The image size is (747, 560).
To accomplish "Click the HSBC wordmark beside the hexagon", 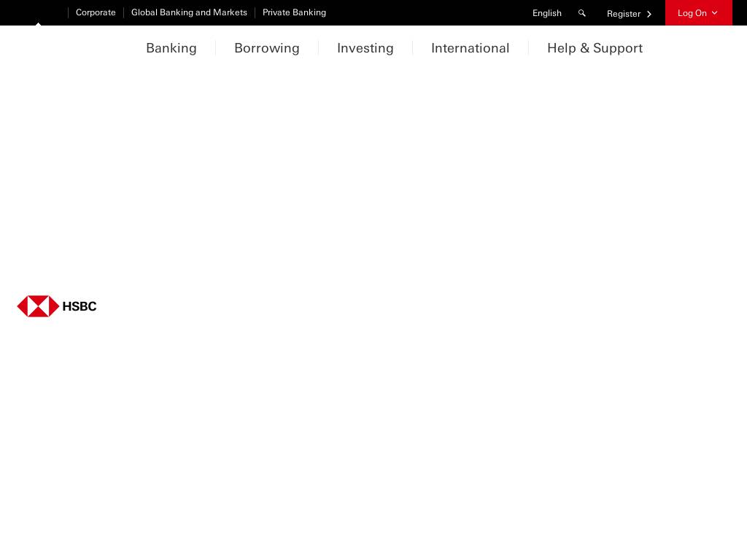I will (80, 306).
